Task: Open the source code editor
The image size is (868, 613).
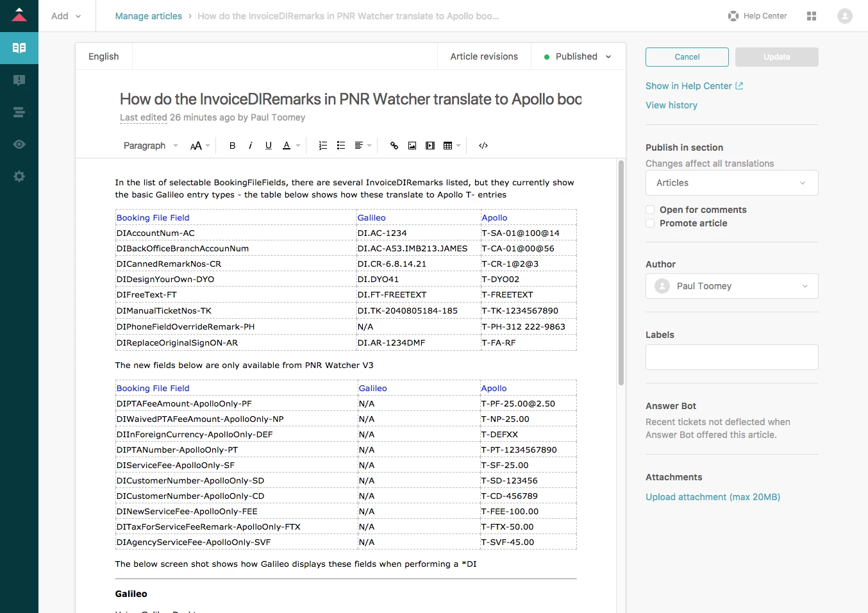Action: click(483, 146)
